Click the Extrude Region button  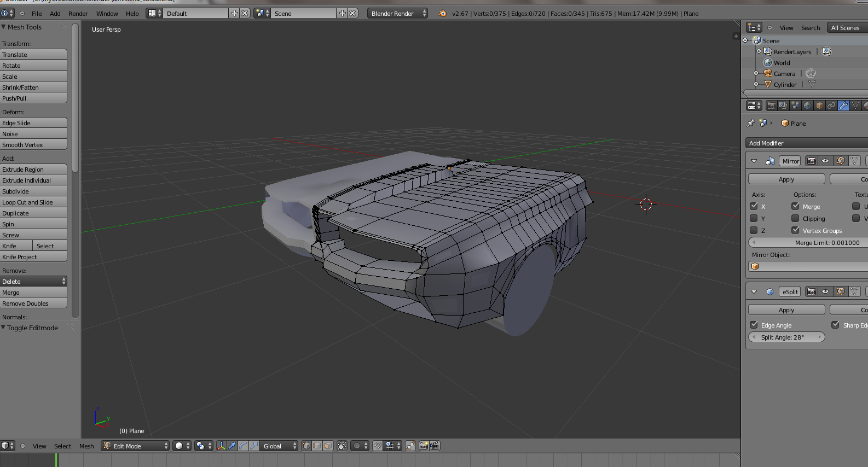[x=33, y=169]
